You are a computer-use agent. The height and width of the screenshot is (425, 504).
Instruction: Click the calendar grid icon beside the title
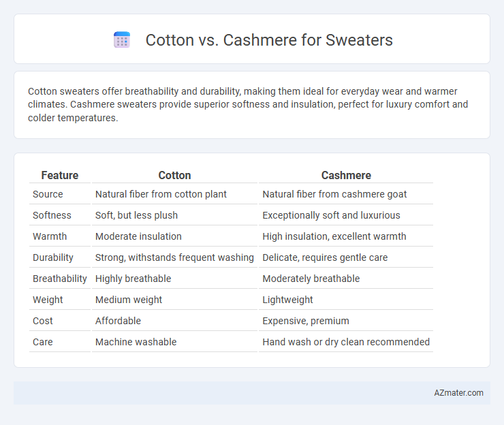pos(122,40)
